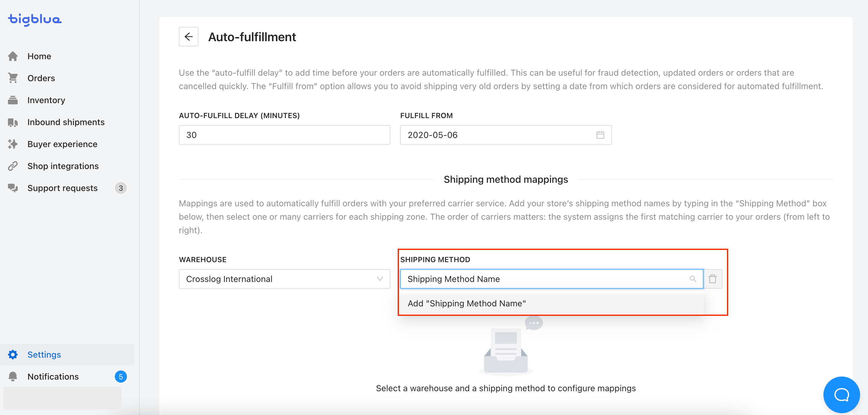
Task: Delete the shipping method with trash icon
Action: [x=713, y=279]
